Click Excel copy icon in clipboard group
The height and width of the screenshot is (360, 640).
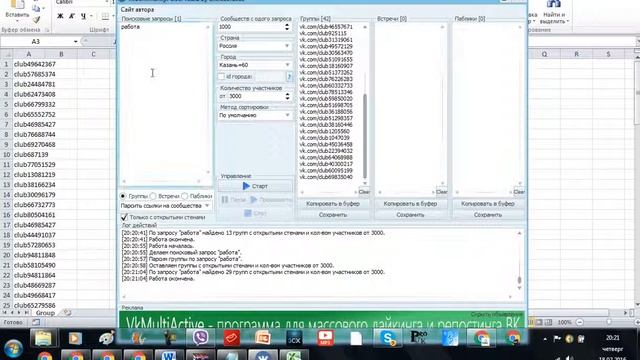tap(36, 9)
